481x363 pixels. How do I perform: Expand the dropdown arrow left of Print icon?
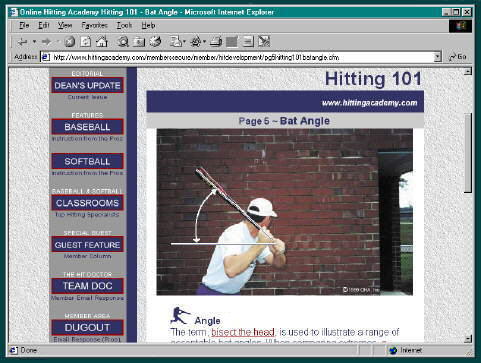pyautogui.click(x=204, y=42)
